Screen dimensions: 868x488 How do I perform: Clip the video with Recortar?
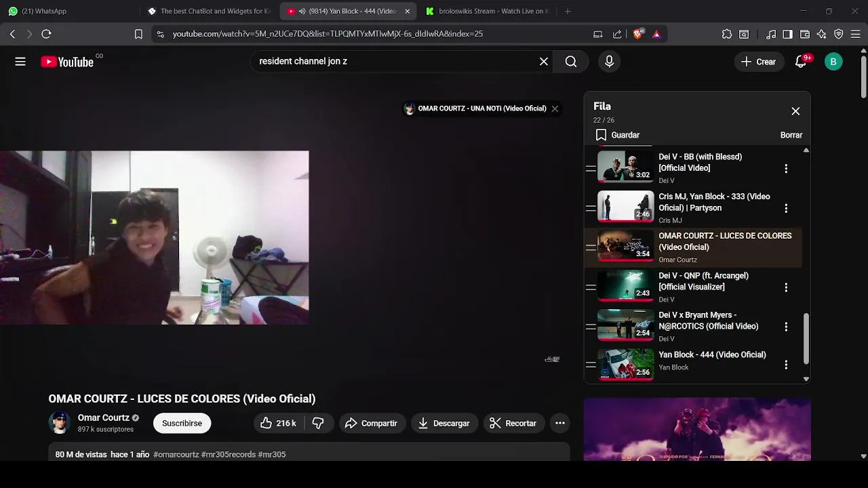click(513, 423)
